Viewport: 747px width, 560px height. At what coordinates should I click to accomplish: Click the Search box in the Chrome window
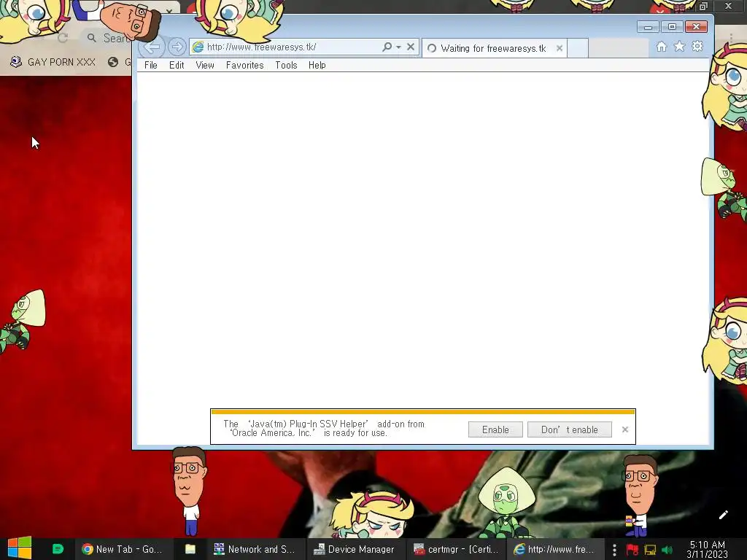(x=109, y=38)
